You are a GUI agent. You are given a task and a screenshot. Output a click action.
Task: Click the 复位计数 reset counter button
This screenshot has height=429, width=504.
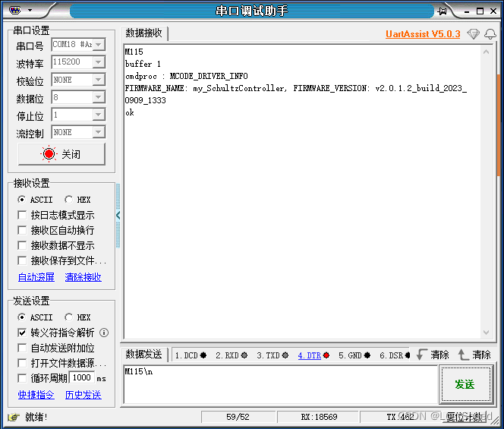click(464, 418)
